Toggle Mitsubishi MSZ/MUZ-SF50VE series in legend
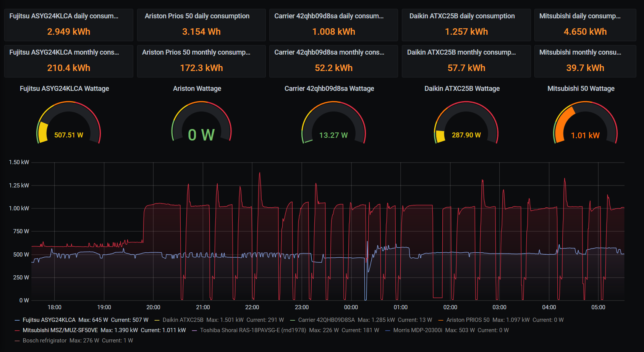644x352 pixels. pyautogui.click(x=60, y=330)
